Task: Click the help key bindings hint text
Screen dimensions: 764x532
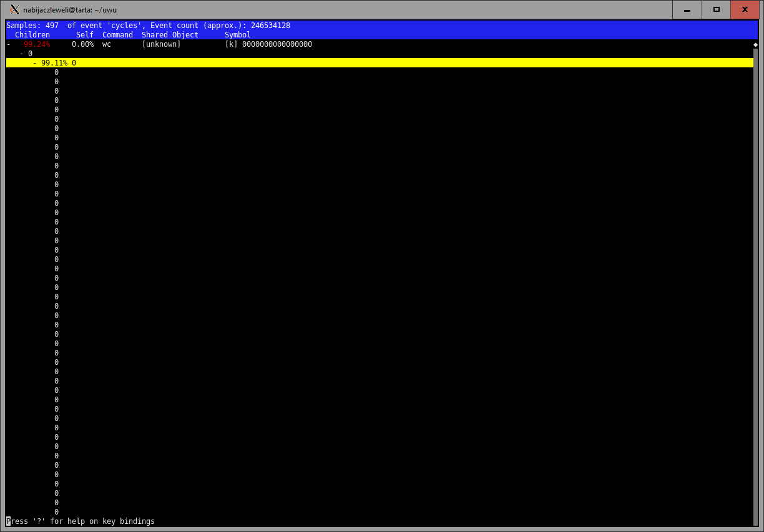Action: (81, 521)
